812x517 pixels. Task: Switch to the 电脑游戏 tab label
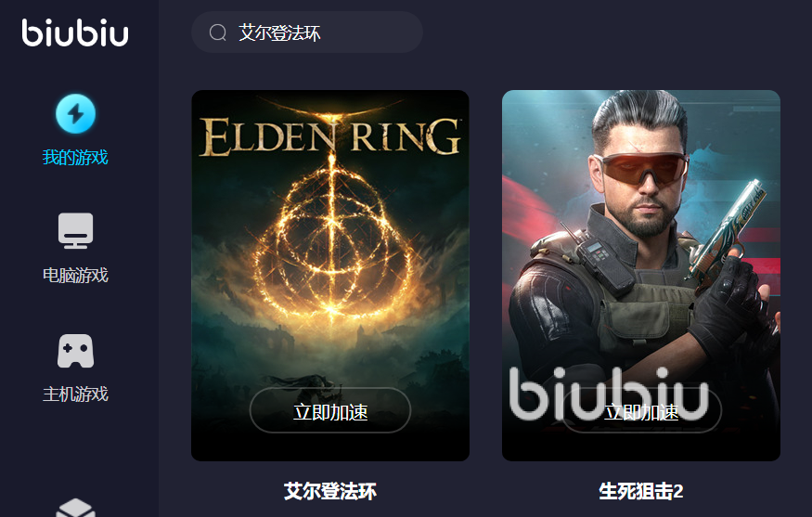[x=75, y=275]
